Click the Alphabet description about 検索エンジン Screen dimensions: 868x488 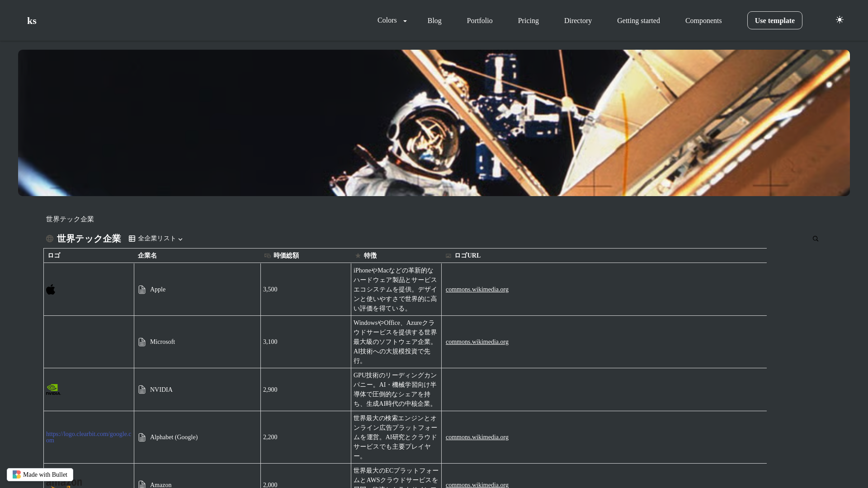(396, 437)
